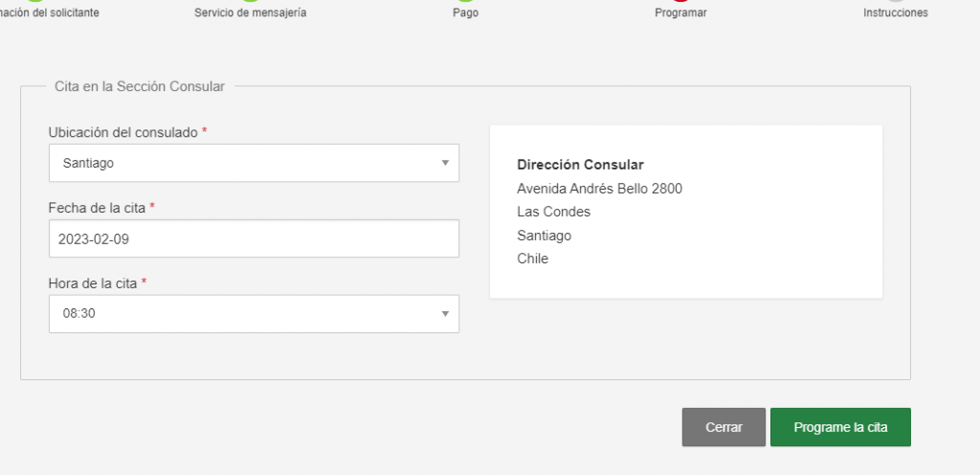
Task: Open the Hora de la cita dropdown
Action: pyautogui.click(x=254, y=314)
